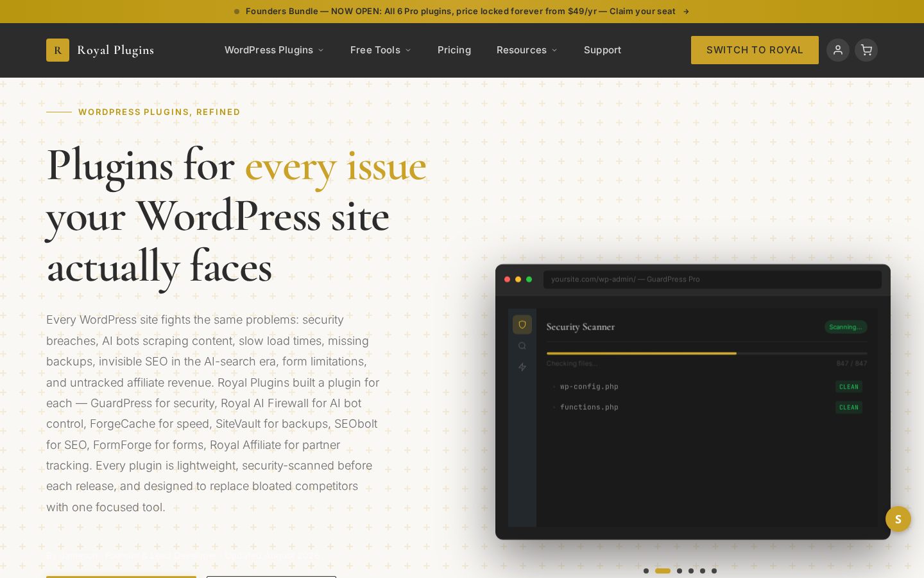Image resolution: width=924 pixels, height=578 pixels.
Task: Expand the WordPress Plugins menu
Action: 274,50
